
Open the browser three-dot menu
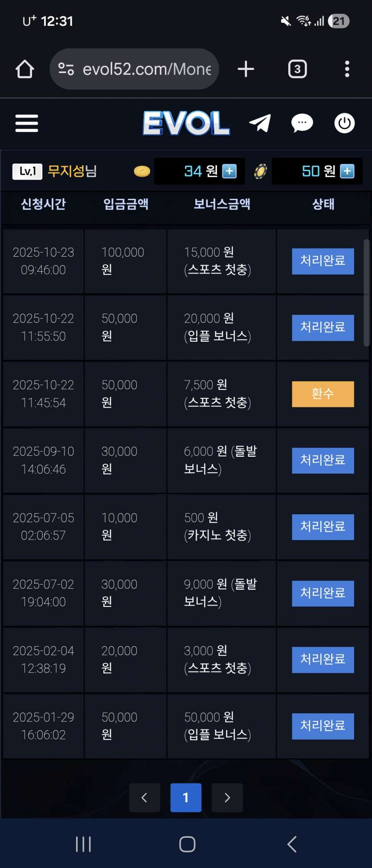coord(347,69)
